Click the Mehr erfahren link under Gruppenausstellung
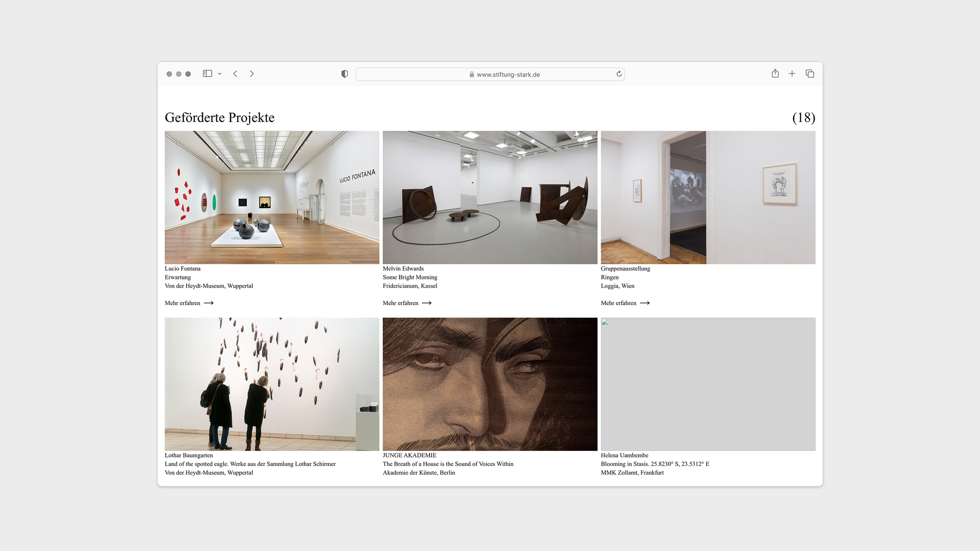The width and height of the screenshot is (980, 551). 625,303
